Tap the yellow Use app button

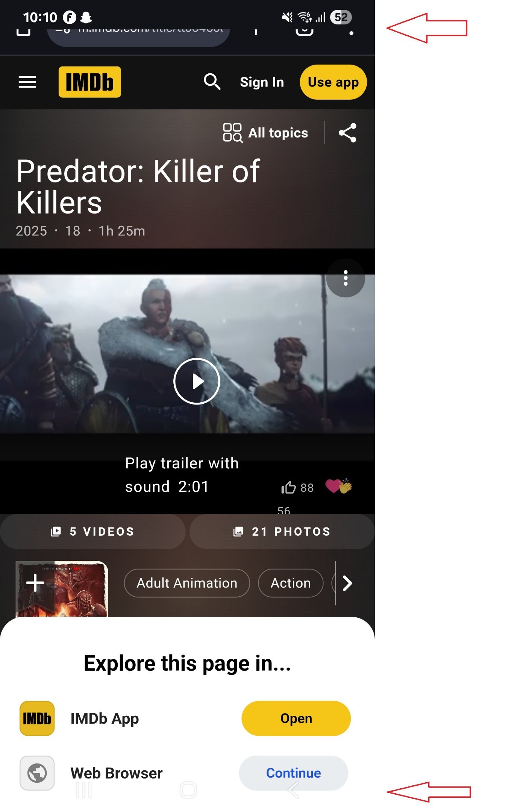[x=333, y=82]
